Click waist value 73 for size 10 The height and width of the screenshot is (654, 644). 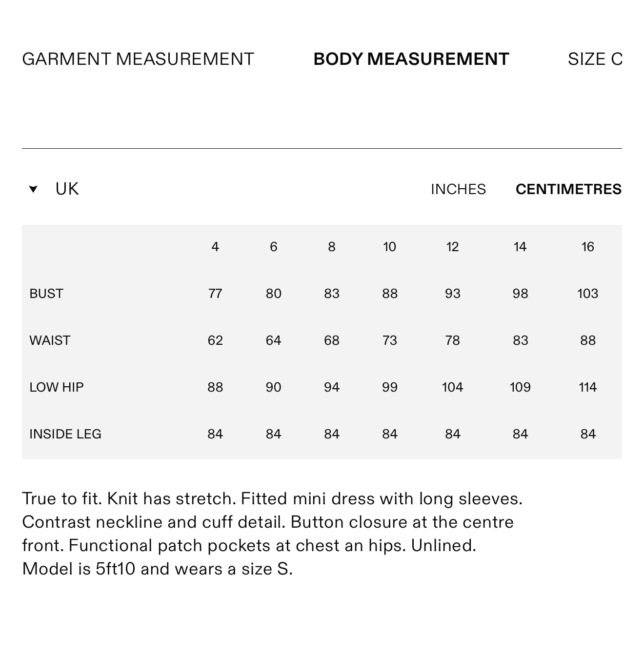pyautogui.click(x=390, y=340)
